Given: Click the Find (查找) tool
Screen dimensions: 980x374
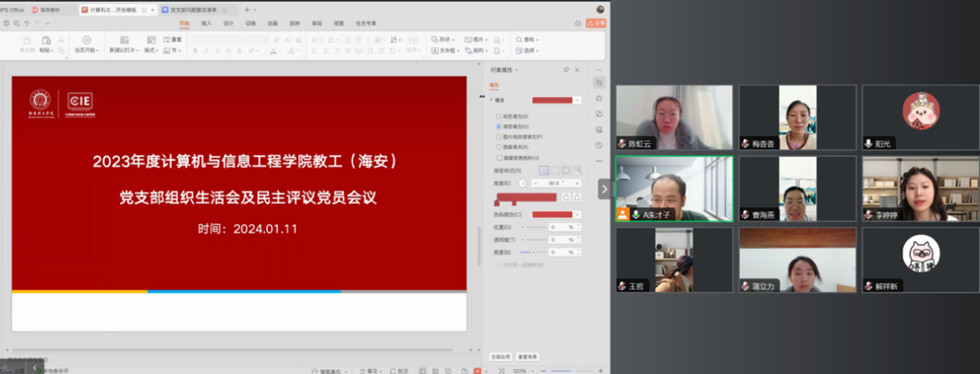Looking at the screenshot, I should 529,39.
